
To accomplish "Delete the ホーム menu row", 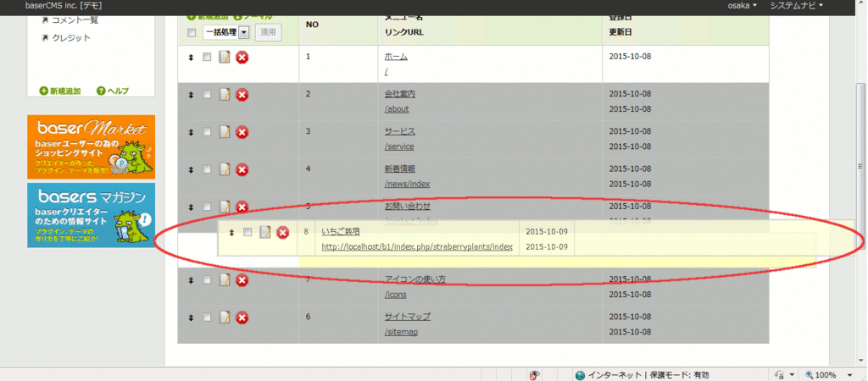I will coord(242,58).
